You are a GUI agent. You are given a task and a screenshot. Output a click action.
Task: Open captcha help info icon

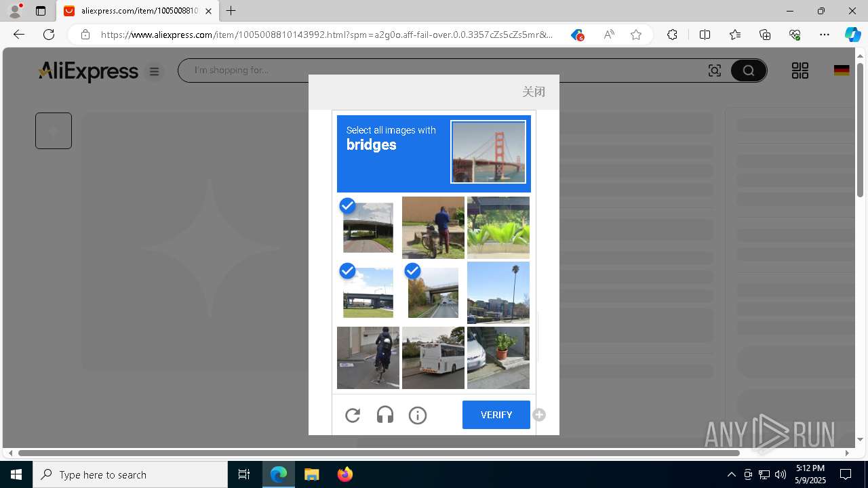pyautogui.click(x=418, y=415)
